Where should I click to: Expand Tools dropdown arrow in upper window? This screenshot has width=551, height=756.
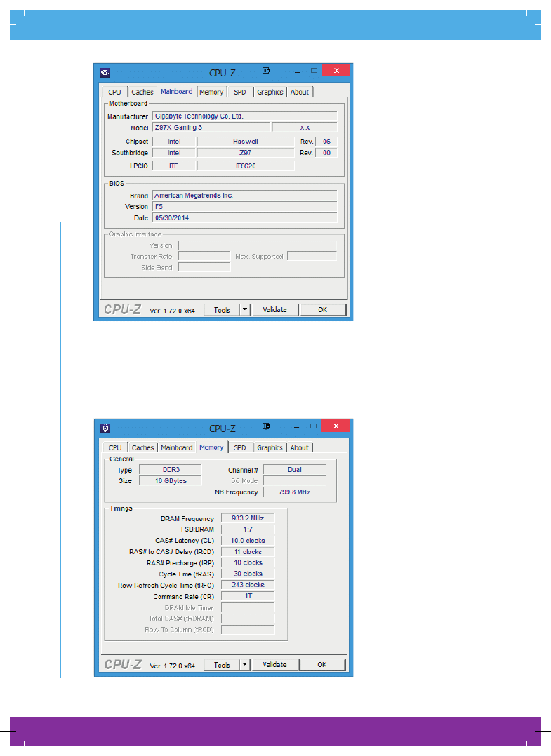pyautogui.click(x=245, y=309)
